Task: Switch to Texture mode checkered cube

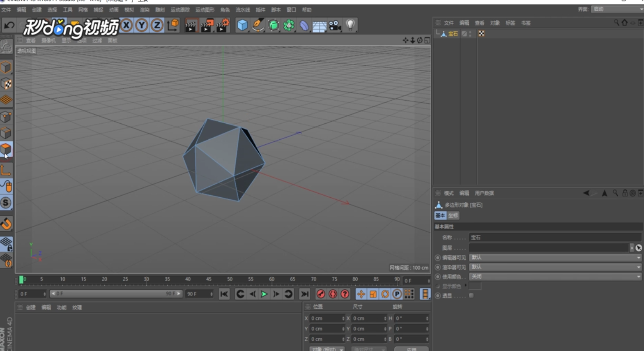Action: click(6, 84)
